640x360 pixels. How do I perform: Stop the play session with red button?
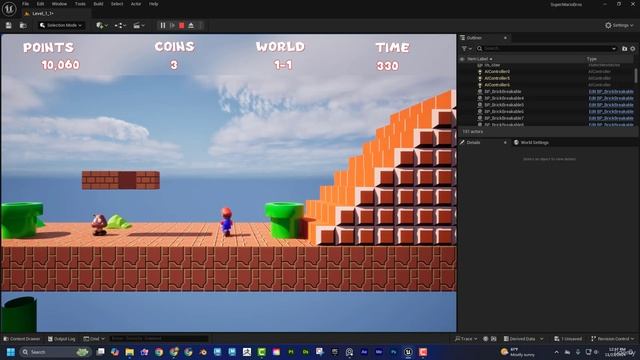(182, 25)
